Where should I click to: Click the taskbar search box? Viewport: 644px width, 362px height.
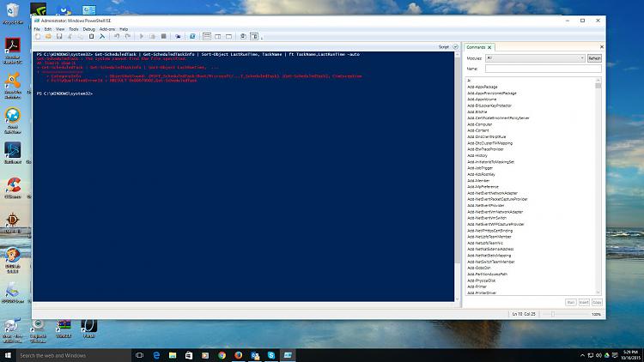[x=74, y=355]
